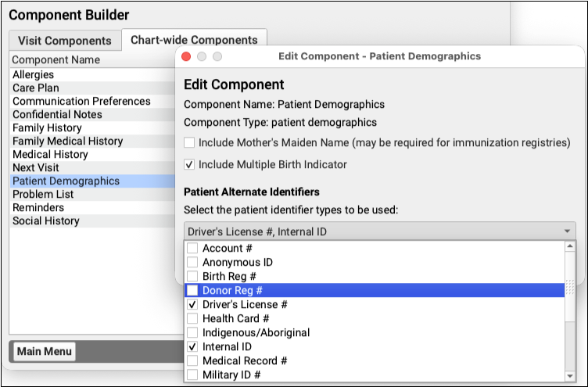Uncheck Include Multiple Birth Indicator
The width and height of the screenshot is (588, 387).
[x=189, y=165]
